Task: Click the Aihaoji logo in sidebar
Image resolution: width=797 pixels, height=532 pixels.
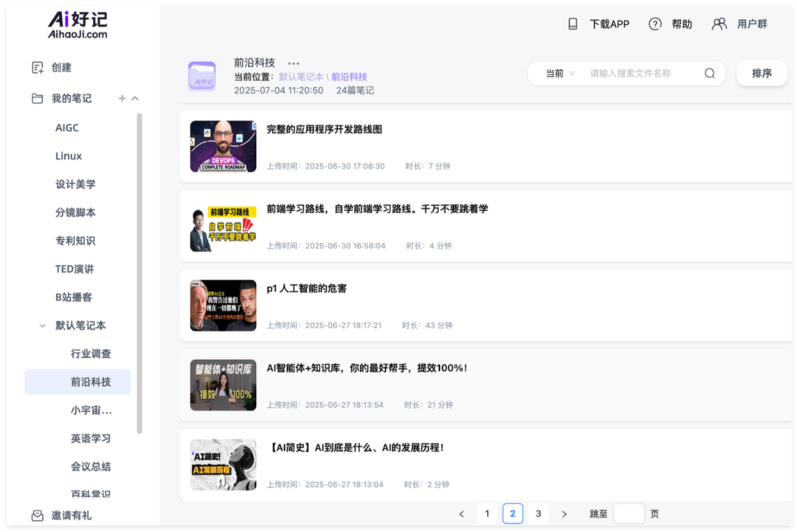Action: 77,24
